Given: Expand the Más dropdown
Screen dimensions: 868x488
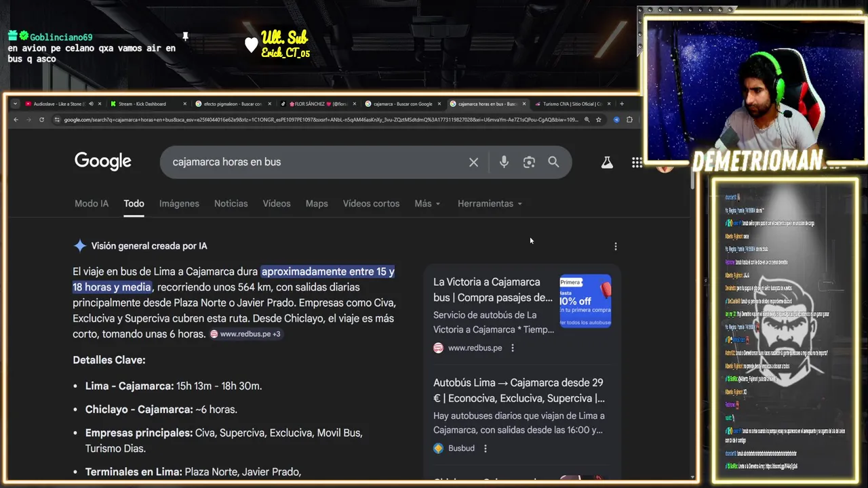Looking at the screenshot, I should coord(427,203).
